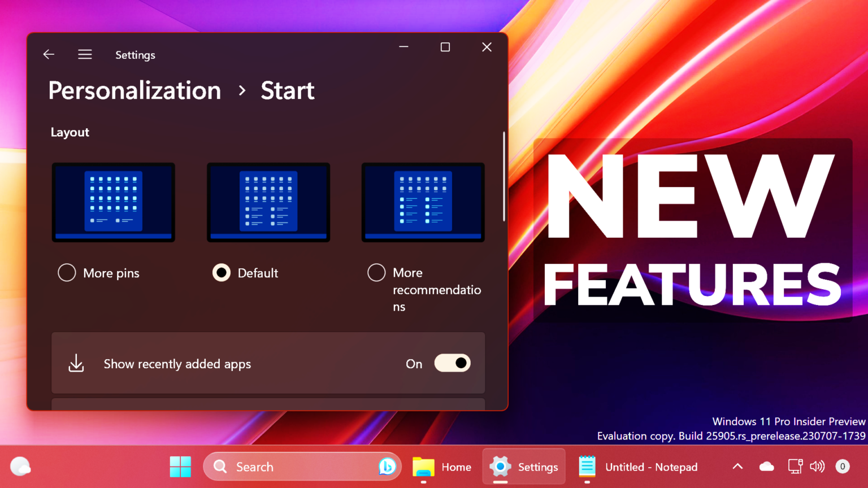
Task: Disable Show recently added apps
Action: tap(452, 363)
